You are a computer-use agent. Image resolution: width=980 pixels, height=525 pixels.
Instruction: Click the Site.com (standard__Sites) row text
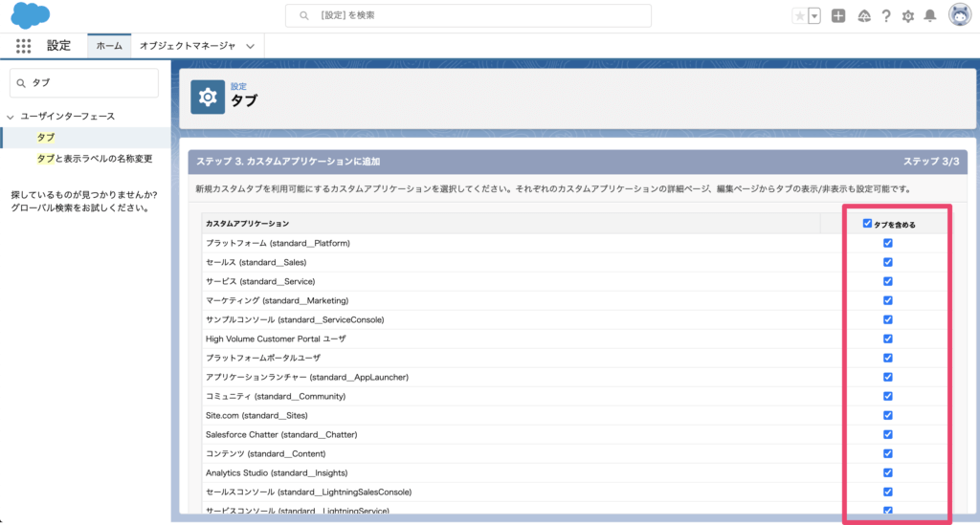coord(256,416)
